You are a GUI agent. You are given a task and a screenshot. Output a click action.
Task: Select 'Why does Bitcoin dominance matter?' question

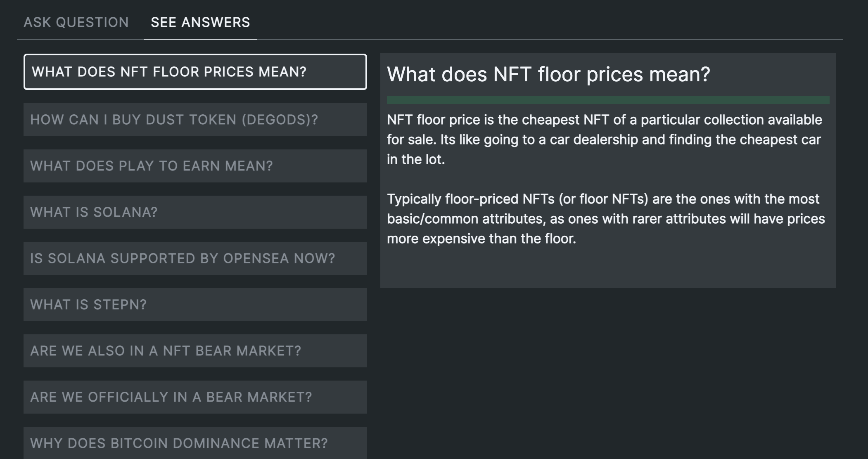195,443
